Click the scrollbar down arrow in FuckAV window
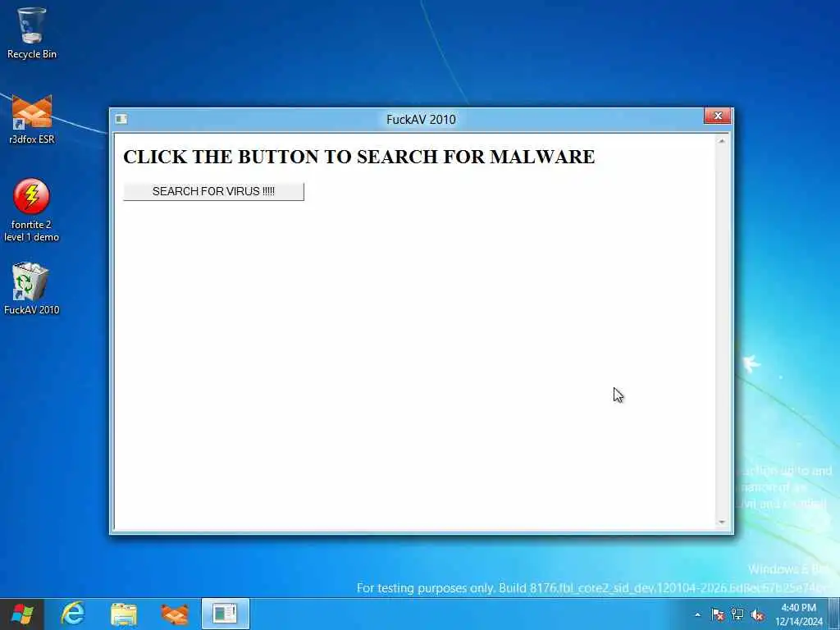840x630 pixels. coord(722,522)
